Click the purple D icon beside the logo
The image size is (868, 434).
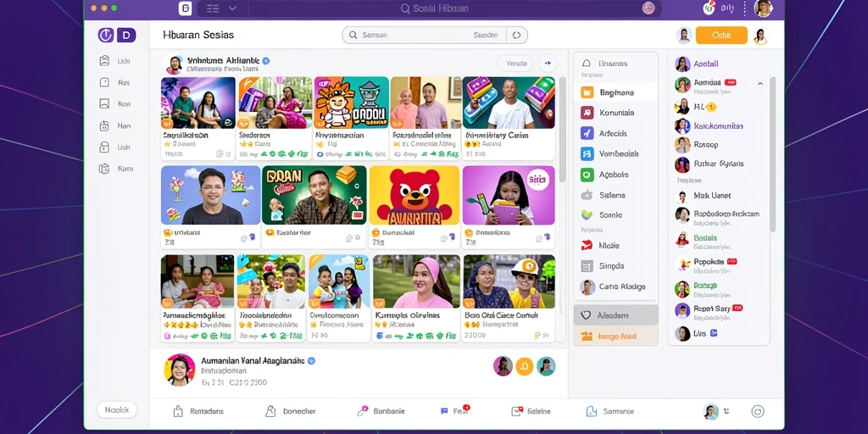[126, 36]
